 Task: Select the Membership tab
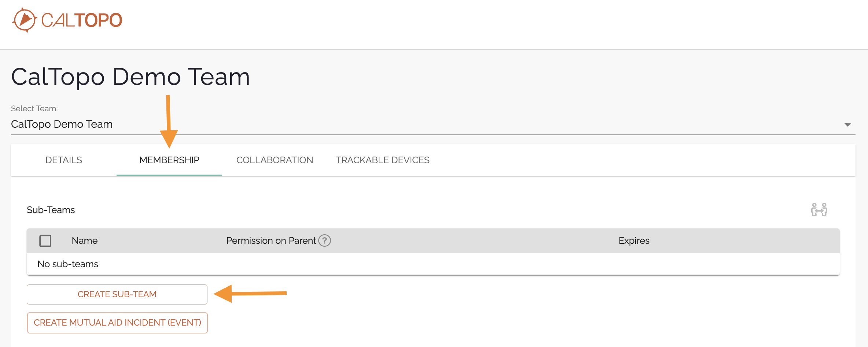[x=169, y=160]
